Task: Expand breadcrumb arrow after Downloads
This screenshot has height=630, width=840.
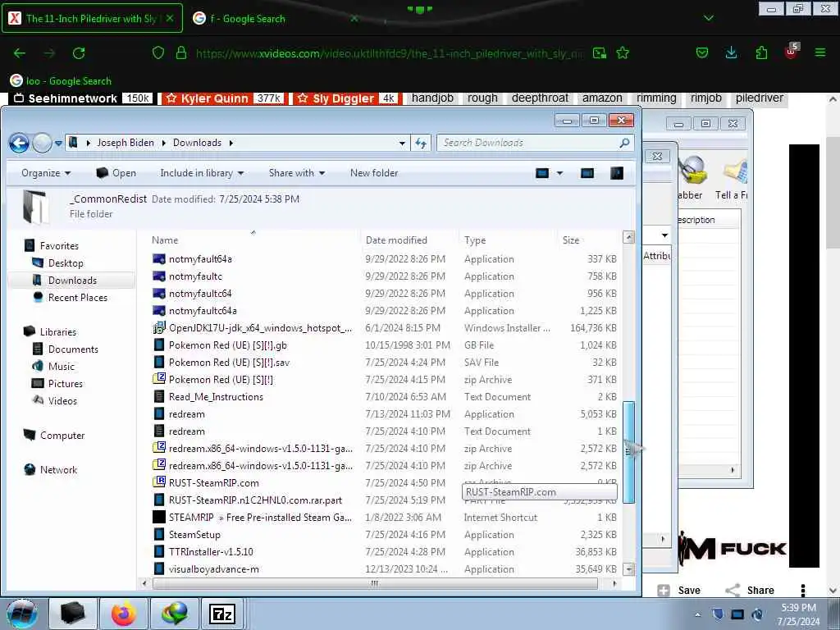Action: tap(231, 143)
